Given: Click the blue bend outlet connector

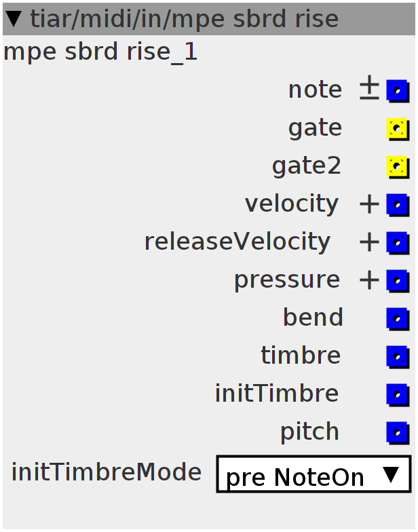Looking at the screenshot, I should (398, 319).
